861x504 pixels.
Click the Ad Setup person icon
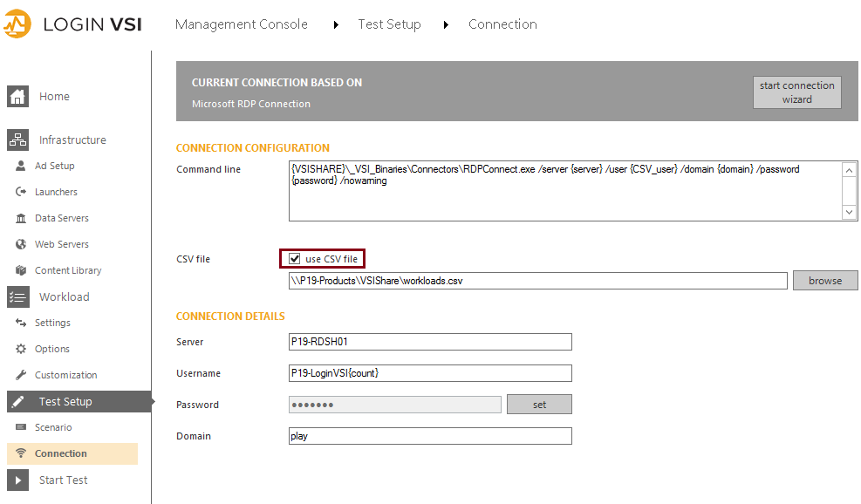21,166
